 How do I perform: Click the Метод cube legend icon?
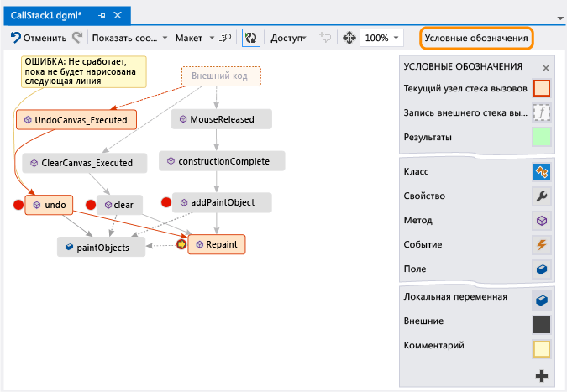click(x=541, y=221)
